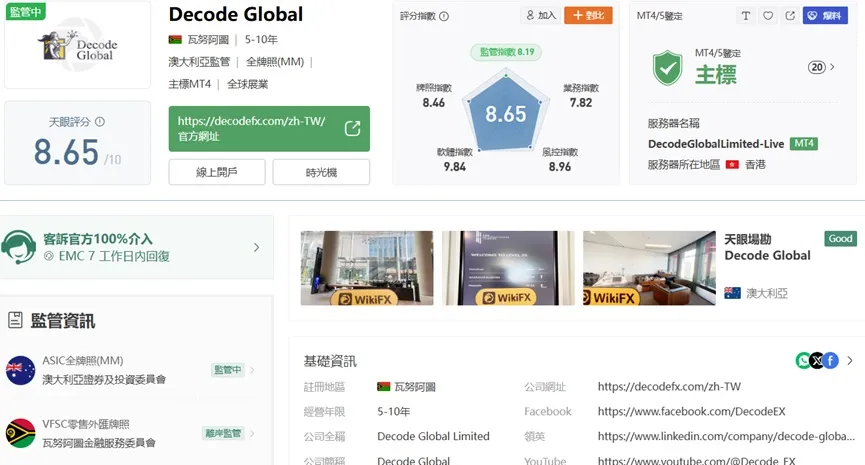
Task: Click the 澳大利亞監管 tag
Action: coord(199,62)
